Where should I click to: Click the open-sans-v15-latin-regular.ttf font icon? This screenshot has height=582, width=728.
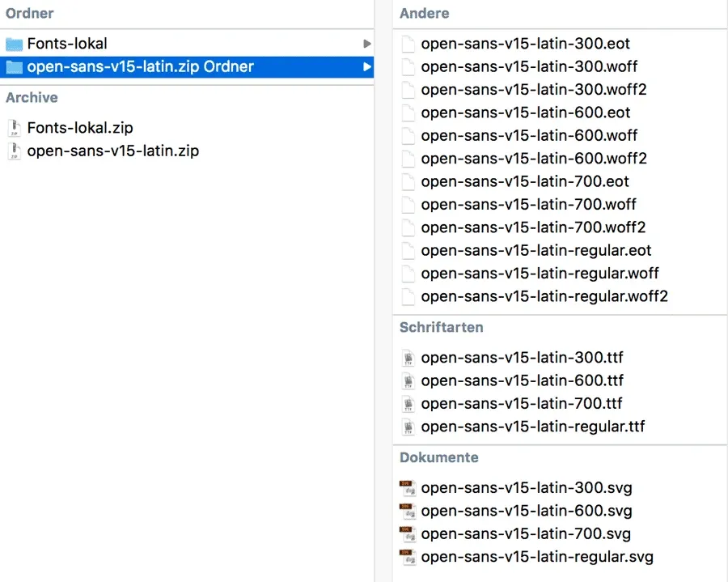408,427
